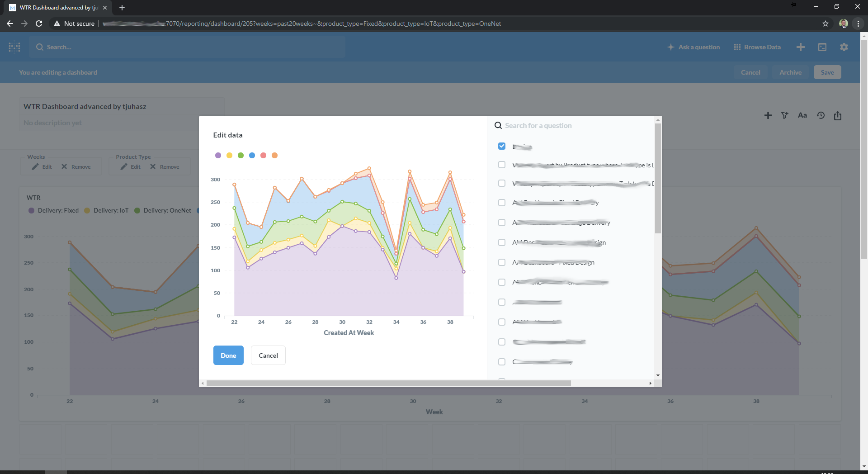Image resolution: width=868 pixels, height=474 pixels.
Task: Check the second question checkbox in list
Action: click(x=501, y=165)
